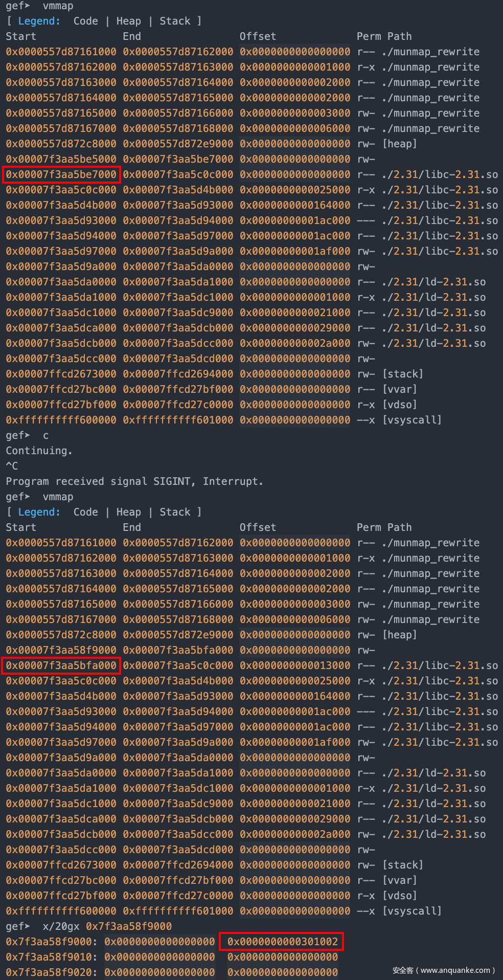Click the 0x7f3aa58f9020: dump row label

coord(52,972)
